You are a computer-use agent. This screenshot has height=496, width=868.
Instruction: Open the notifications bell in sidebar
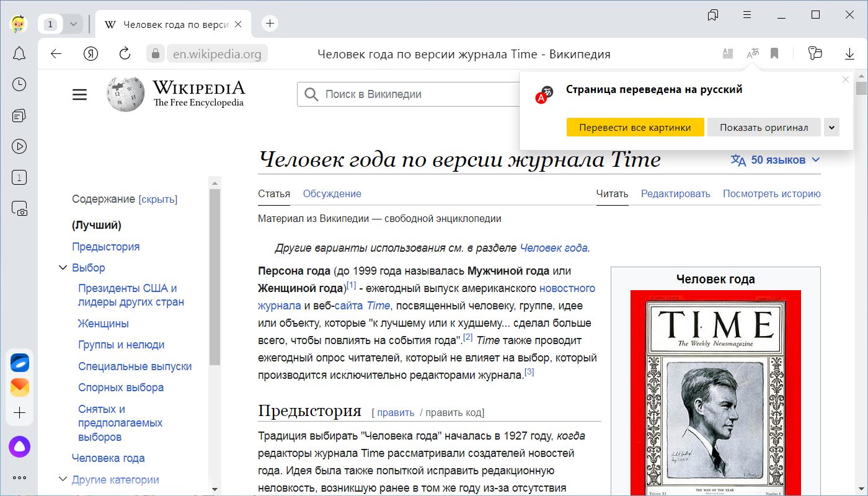19,53
